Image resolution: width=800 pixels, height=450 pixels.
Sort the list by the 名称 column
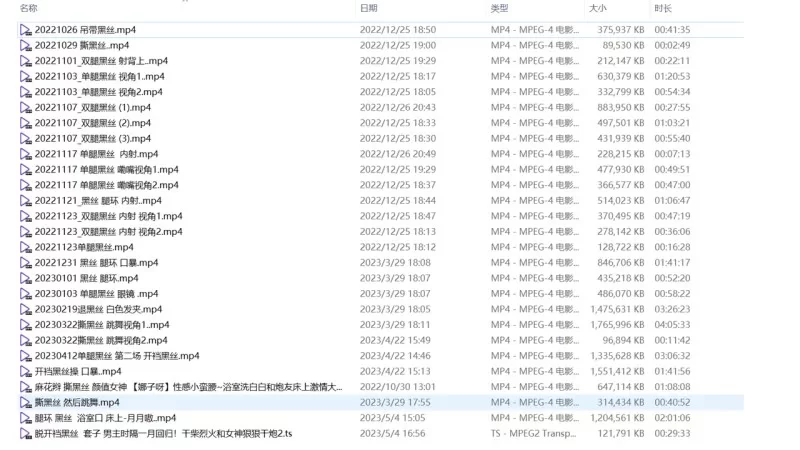point(30,8)
